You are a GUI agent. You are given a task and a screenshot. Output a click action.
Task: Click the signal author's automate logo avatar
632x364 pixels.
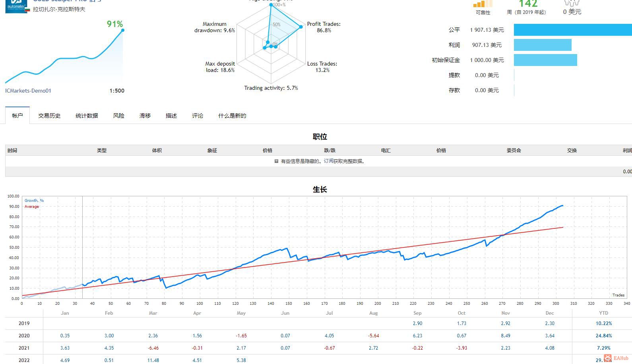tap(16, 6)
